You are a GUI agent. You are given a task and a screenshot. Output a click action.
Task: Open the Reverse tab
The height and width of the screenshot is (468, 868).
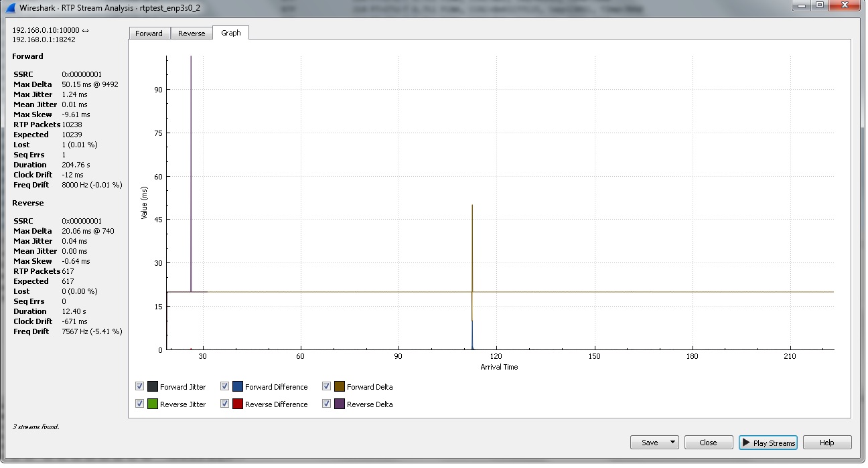(192, 33)
